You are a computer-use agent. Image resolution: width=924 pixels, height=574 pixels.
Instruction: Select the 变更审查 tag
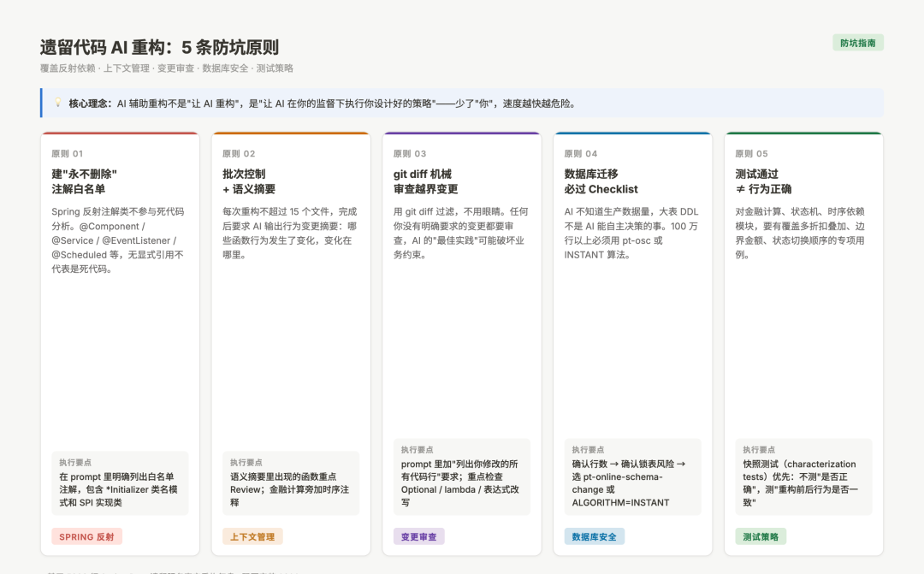419,536
